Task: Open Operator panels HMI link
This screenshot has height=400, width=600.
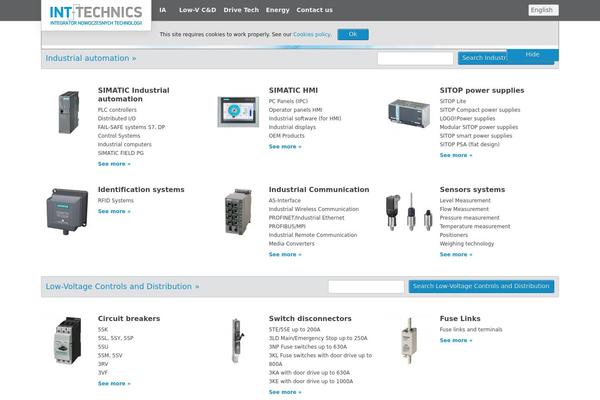Action: click(x=295, y=110)
